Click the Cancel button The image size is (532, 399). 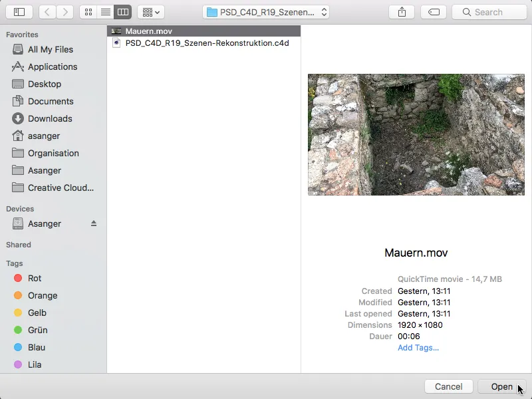[x=448, y=386]
